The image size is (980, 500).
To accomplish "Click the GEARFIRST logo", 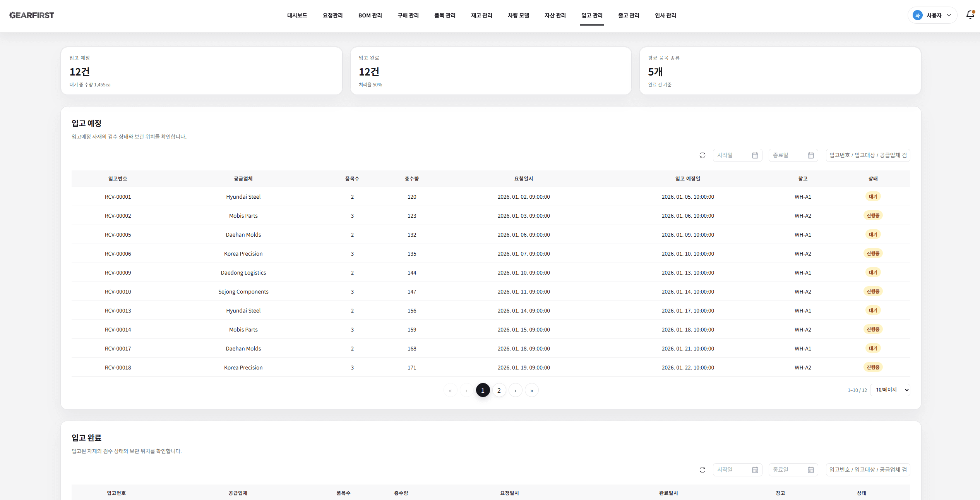I will tap(32, 15).
